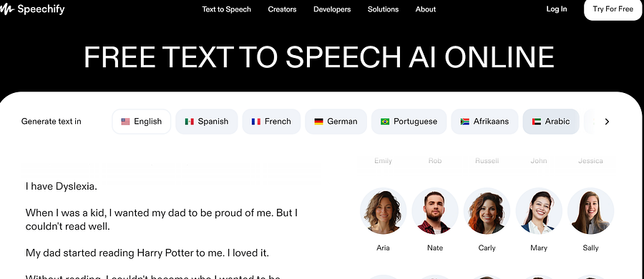Choose Nate voice avatar

pyautogui.click(x=435, y=211)
